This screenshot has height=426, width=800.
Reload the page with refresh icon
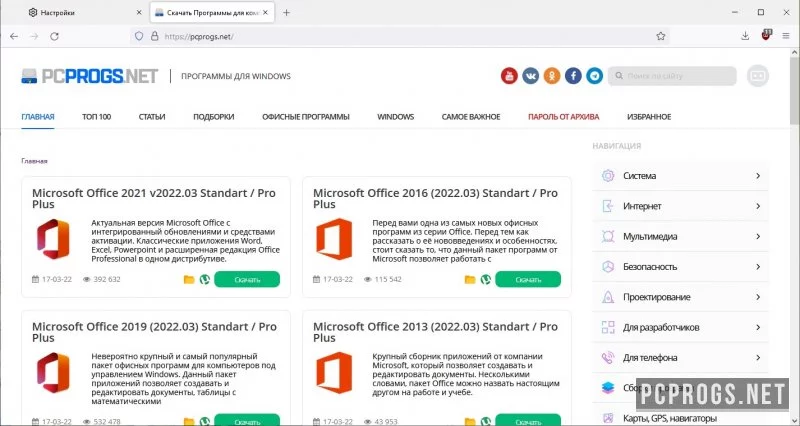pos(55,36)
